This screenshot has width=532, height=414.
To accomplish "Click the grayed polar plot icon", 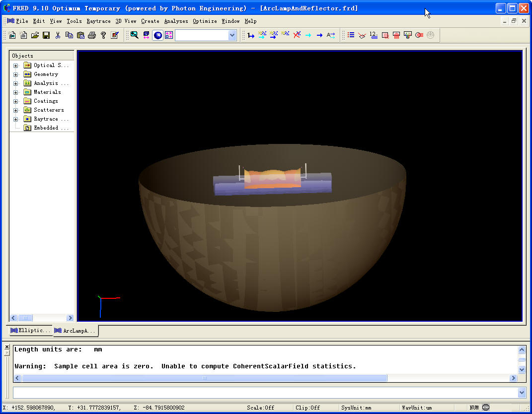I will coord(431,35).
